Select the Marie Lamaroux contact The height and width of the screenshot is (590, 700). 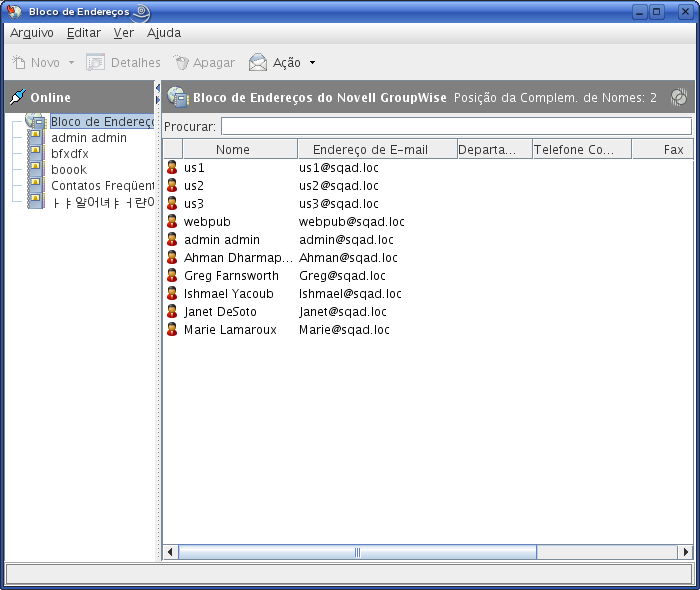[x=428, y=330]
